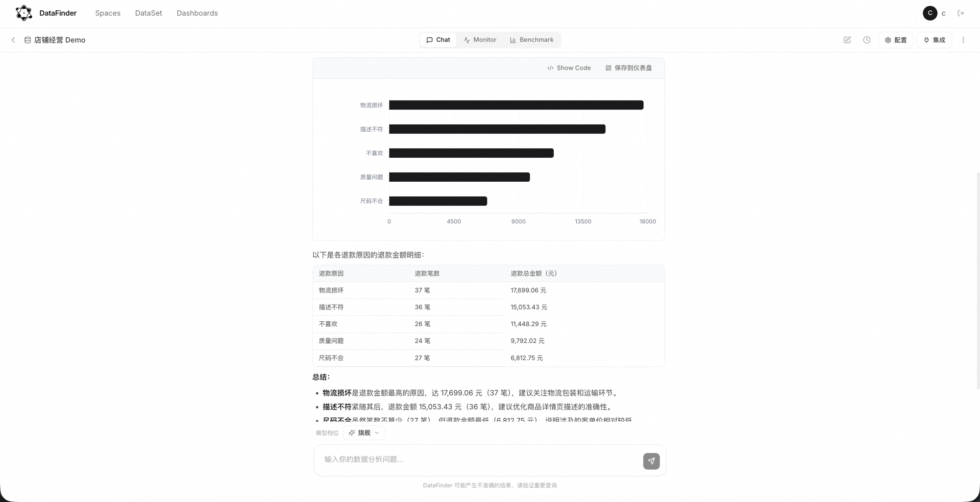Open the edit/new chat pencil icon
Viewport: 980px width, 502px height.
[847, 40]
